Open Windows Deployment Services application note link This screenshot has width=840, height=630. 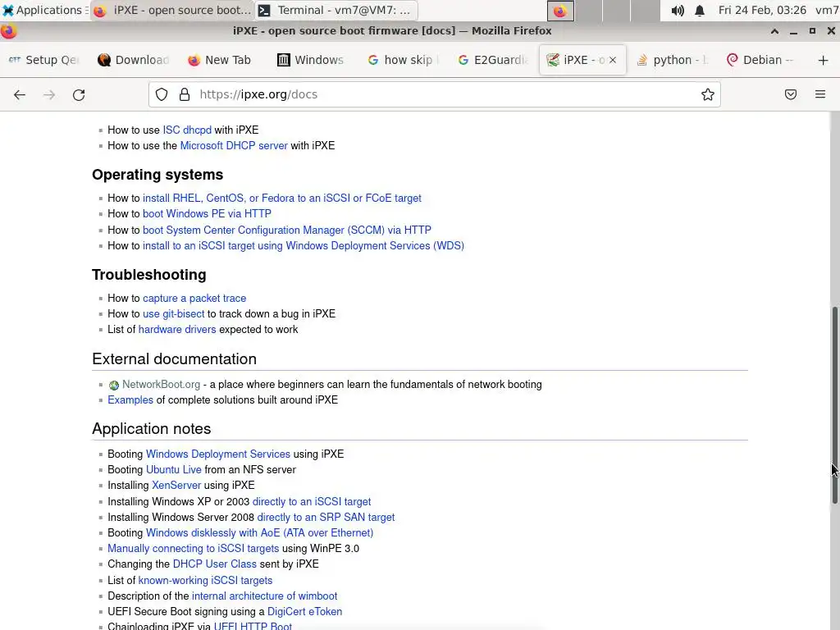tap(218, 454)
